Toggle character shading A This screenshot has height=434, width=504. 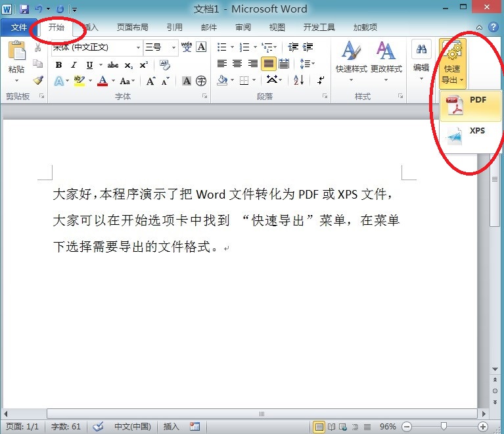point(187,81)
